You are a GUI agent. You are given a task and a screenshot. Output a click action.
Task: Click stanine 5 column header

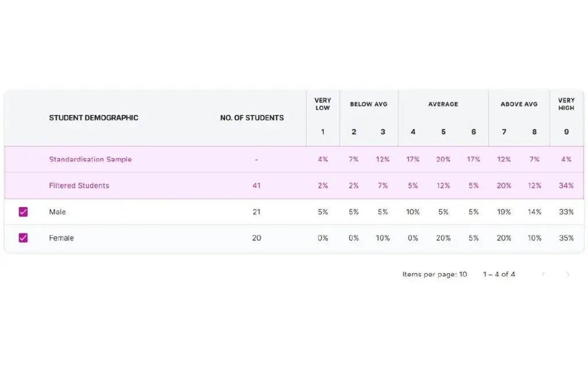click(443, 132)
